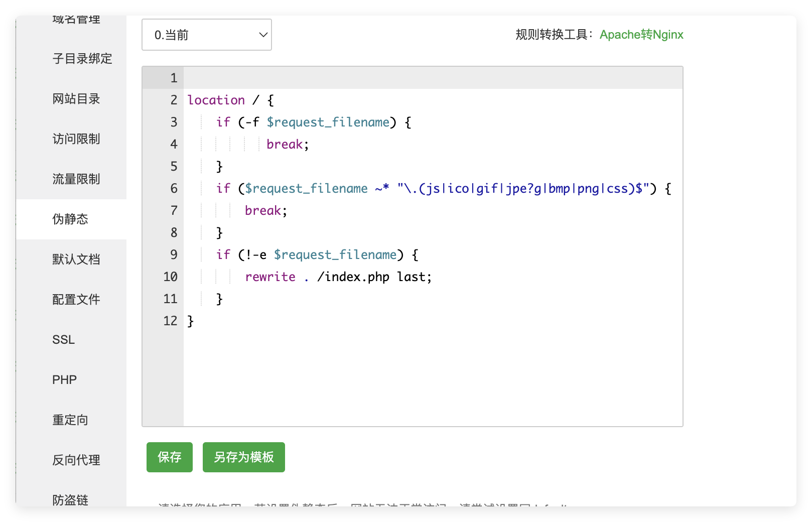Viewport: 812px width, 522px height.
Task: Click line number 10 in the gutter
Action: tap(170, 277)
